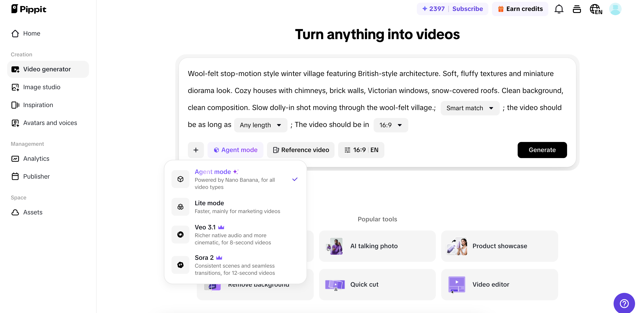This screenshot has width=644, height=313.
Task: Open the Assets cloud section
Action: (x=33, y=212)
